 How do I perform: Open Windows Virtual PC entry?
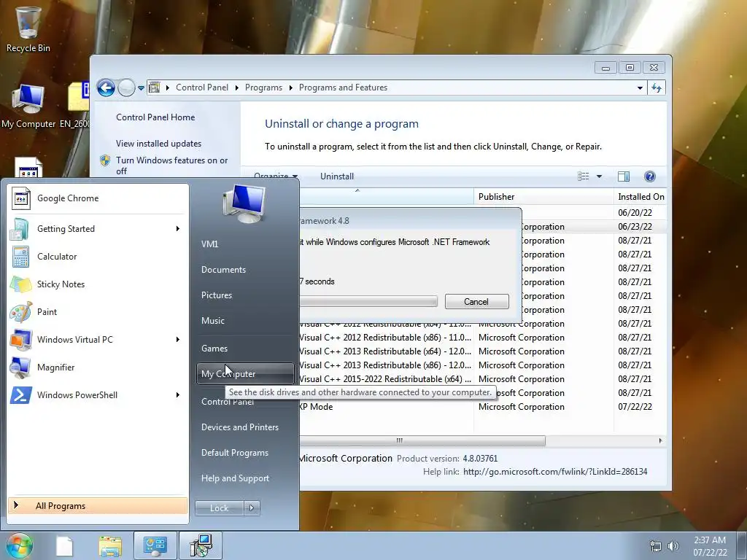pos(96,340)
